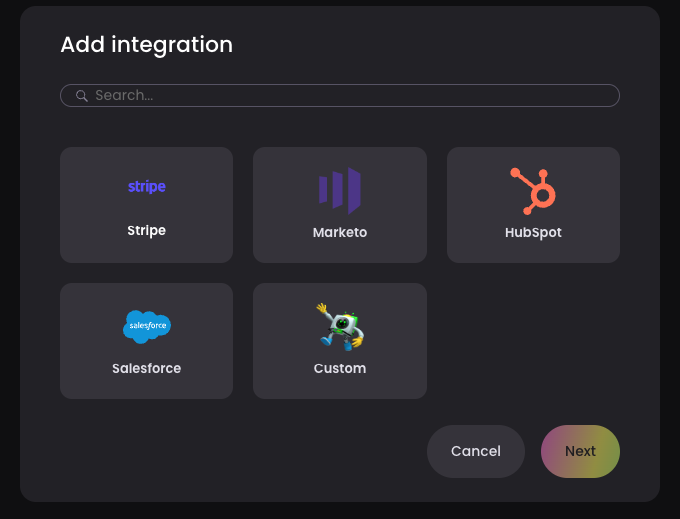This screenshot has width=680, height=519.
Task: Click the magnifying glass search icon
Action: pos(82,95)
